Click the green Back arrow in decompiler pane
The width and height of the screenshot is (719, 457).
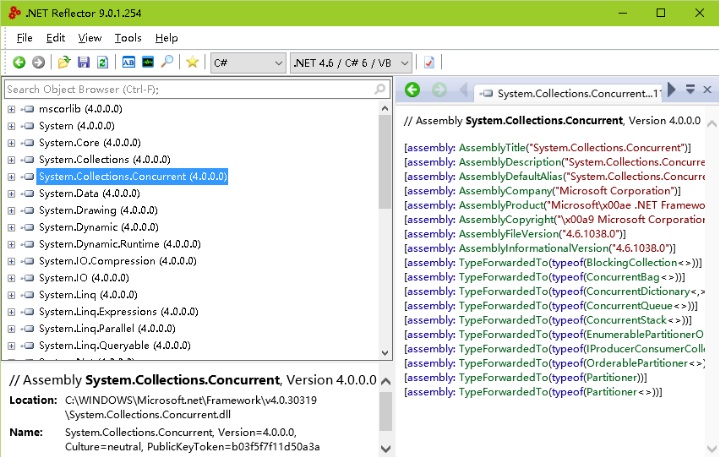(x=412, y=91)
